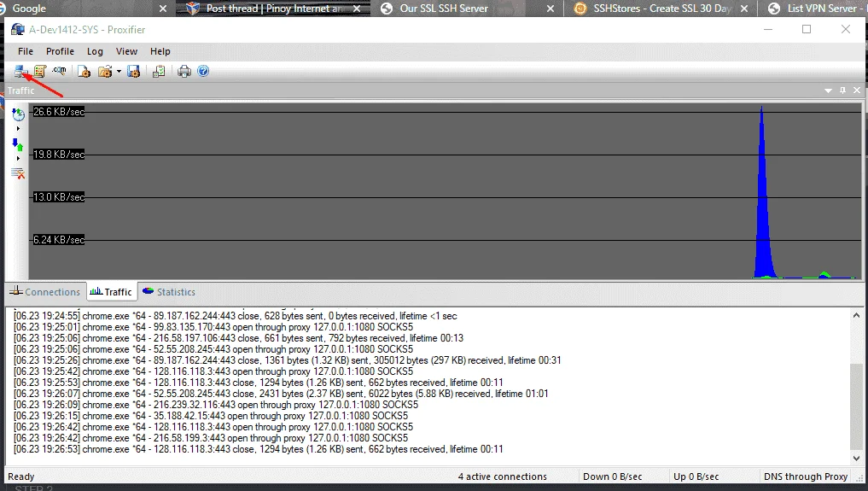Click 'DNS through Proxy' status entry

[806, 476]
